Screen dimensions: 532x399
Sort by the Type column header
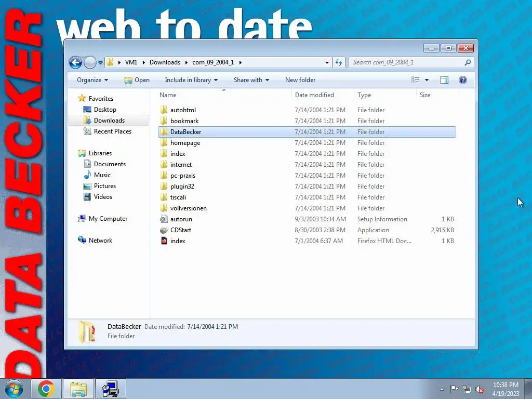[385, 95]
